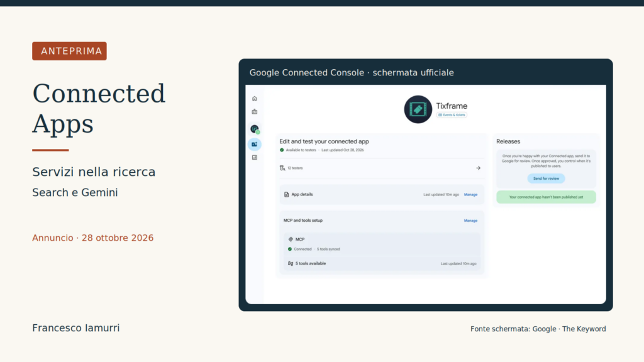The image size is (644, 362).
Task: Click the Connected Apps slide title
Action: [x=99, y=108]
